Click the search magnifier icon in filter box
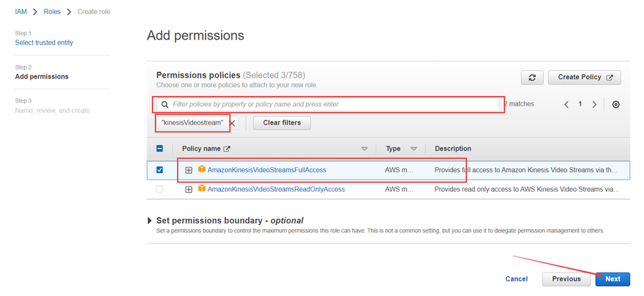The width and height of the screenshot is (644, 296). pyautogui.click(x=165, y=105)
